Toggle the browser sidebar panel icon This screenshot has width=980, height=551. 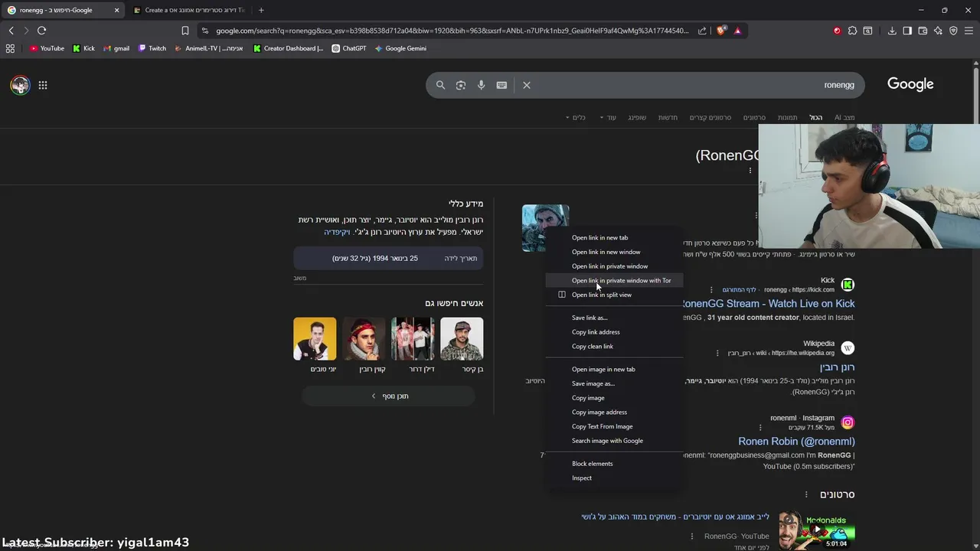pos(907,31)
